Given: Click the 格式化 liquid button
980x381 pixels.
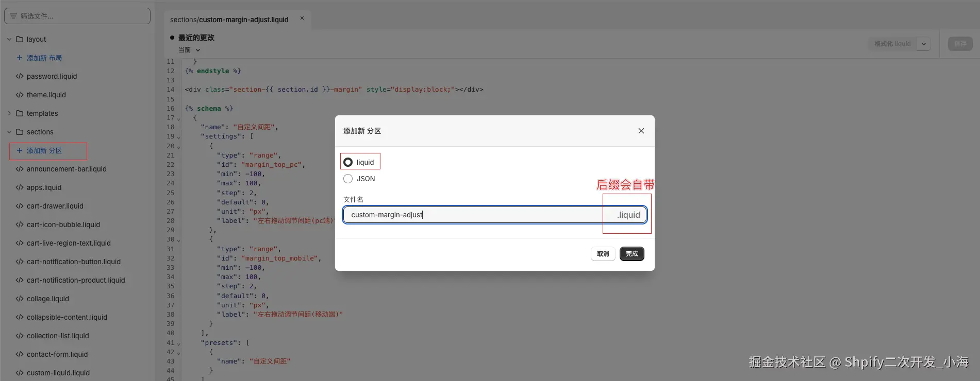Looking at the screenshot, I should tap(892, 44).
